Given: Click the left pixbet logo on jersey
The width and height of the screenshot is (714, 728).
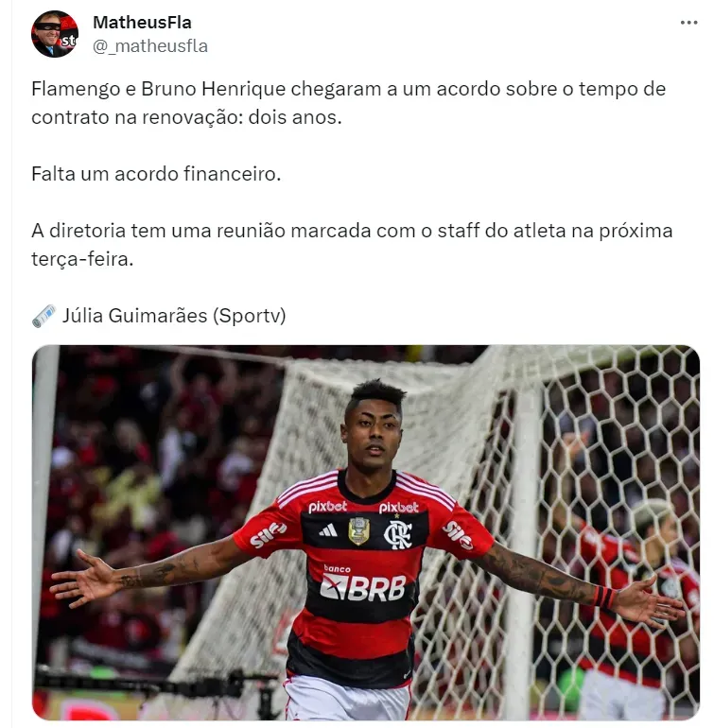Looking at the screenshot, I should pos(327,507).
